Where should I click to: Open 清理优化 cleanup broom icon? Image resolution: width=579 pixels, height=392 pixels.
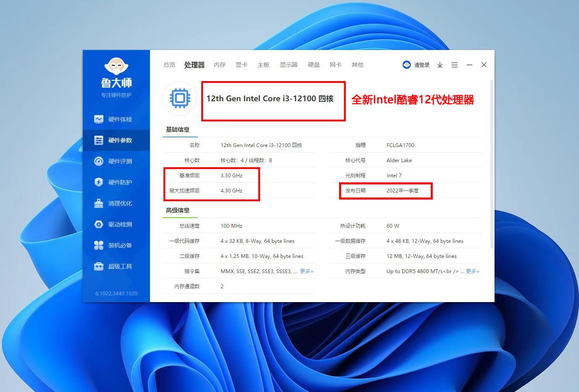99,203
